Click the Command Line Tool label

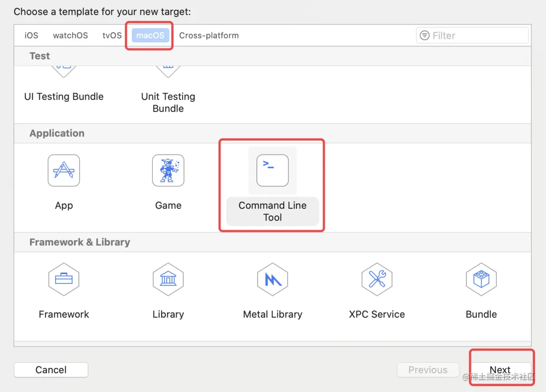point(273,211)
